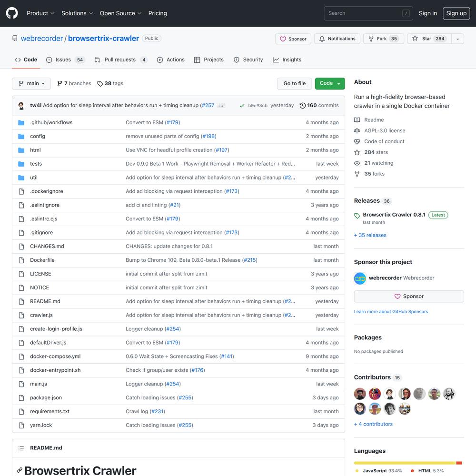Switch to the Issues tab
476x476 pixels.
click(66, 60)
